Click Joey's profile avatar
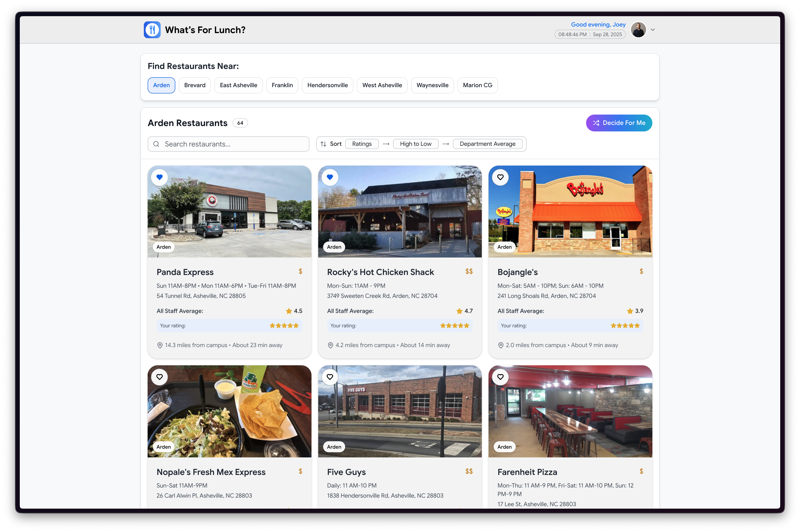 pyautogui.click(x=638, y=30)
